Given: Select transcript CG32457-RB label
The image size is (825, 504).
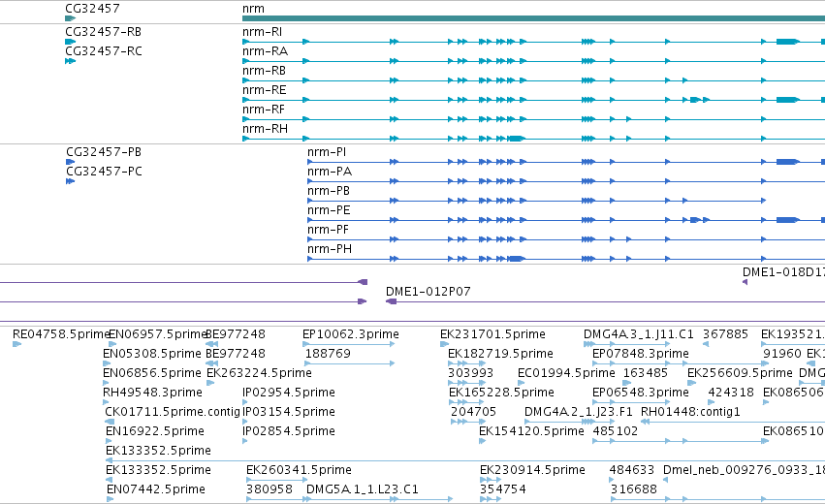Looking at the screenshot, I should pyautogui.click(x=103, y=32).
